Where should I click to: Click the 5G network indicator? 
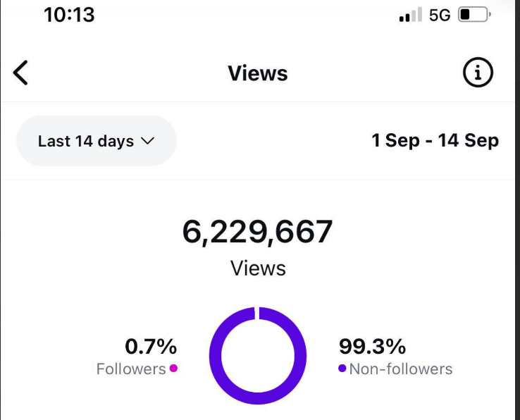[440, 15]
